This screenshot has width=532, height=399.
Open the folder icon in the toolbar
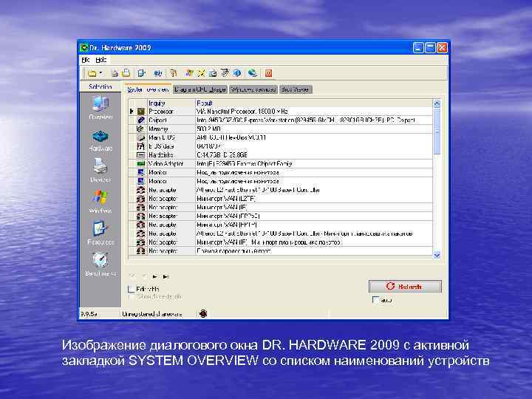[x=92, y=73]
